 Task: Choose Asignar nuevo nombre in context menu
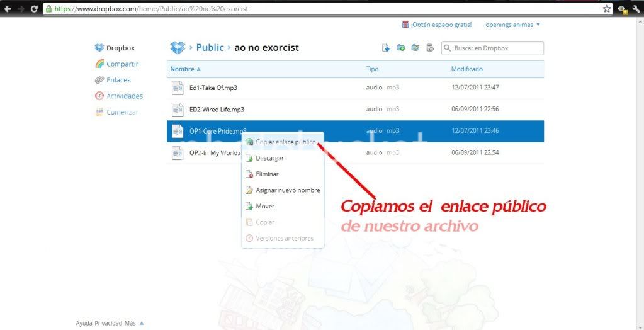tap(283, 190)
